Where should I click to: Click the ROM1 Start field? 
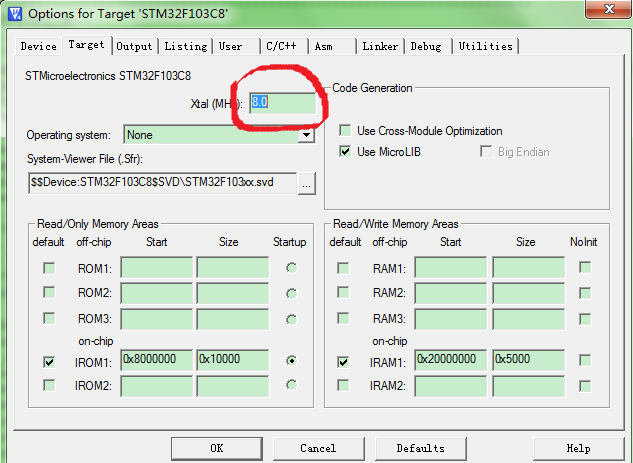[157, 267]
